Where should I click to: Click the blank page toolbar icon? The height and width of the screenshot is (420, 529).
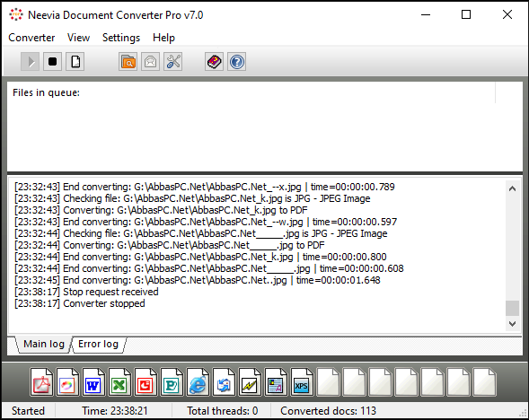pyautogui.click(x=75, y=62)
